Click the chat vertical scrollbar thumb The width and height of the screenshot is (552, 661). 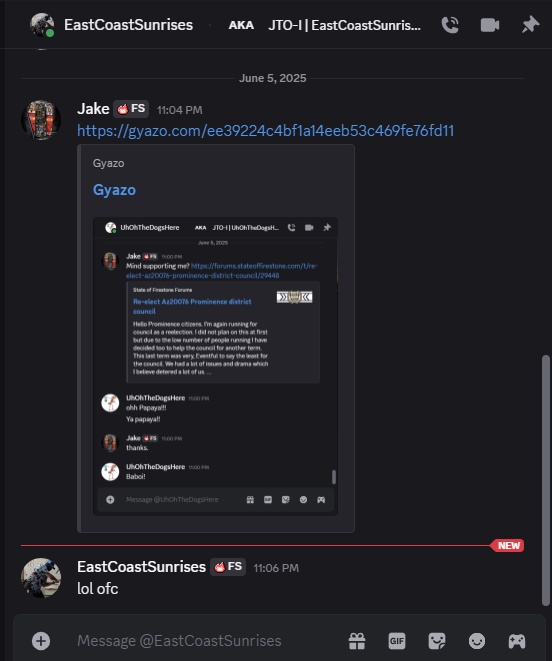(x=546, y=481)
